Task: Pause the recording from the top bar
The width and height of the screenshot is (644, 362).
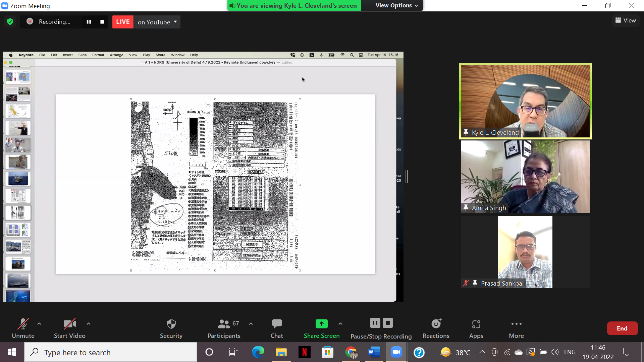Action: tap(89, 22)
